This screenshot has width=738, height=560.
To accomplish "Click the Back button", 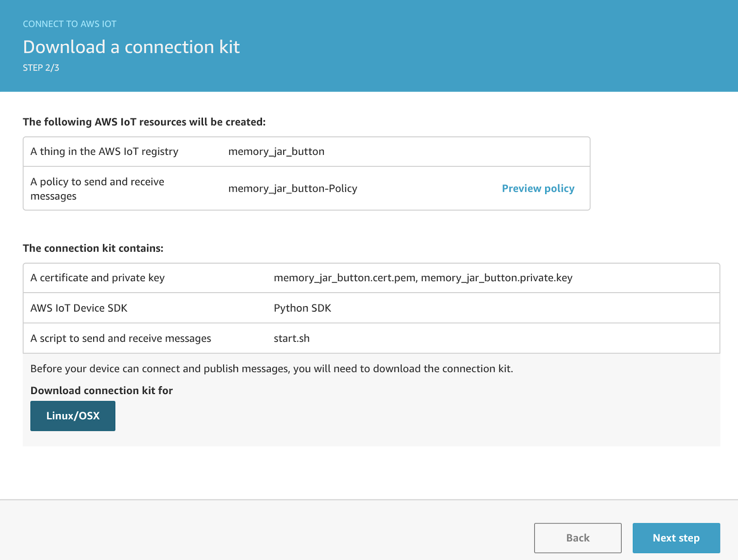I will click(x=578, y=538).
